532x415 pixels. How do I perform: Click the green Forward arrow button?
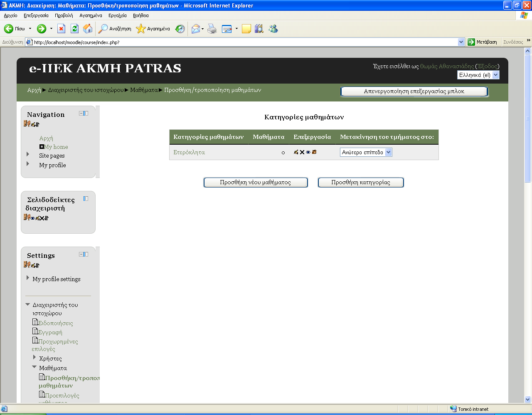pyautogui.click(x=42, y=29)
